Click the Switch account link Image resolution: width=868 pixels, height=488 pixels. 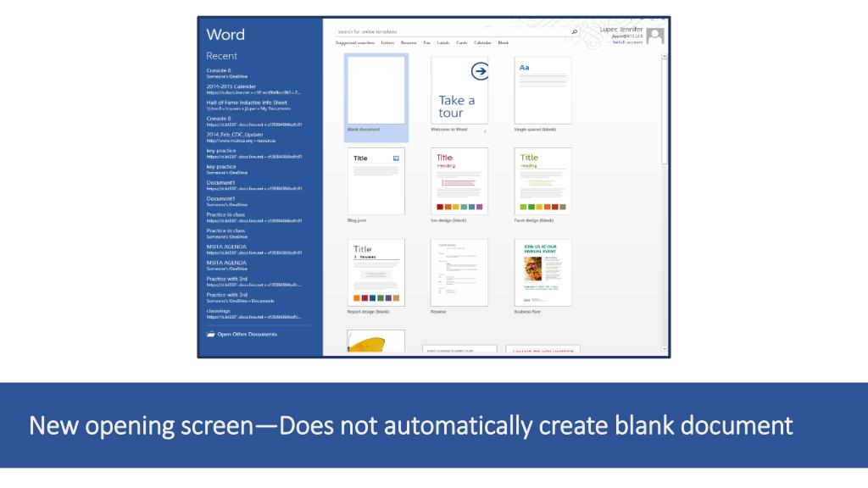pyautogui.click(x=627, y=42)
